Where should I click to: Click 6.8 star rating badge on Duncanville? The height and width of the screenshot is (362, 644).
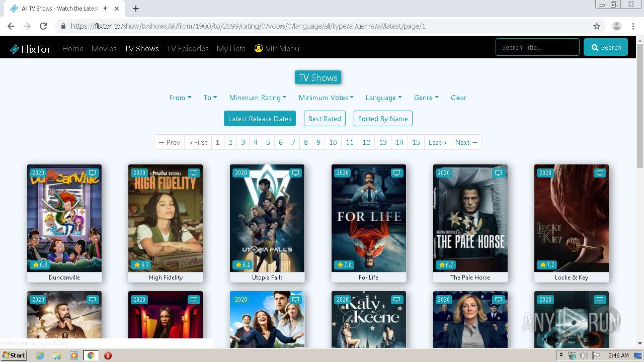(40, 265)
